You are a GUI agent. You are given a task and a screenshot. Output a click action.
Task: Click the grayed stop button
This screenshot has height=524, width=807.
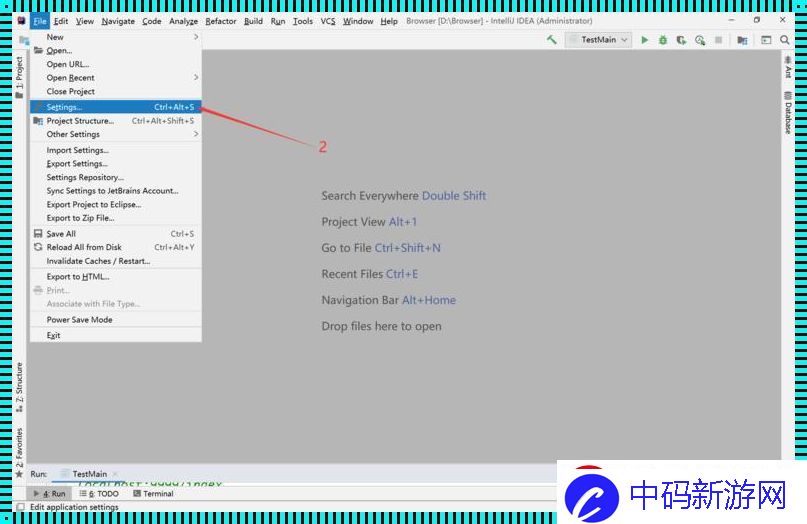point(718,40)
